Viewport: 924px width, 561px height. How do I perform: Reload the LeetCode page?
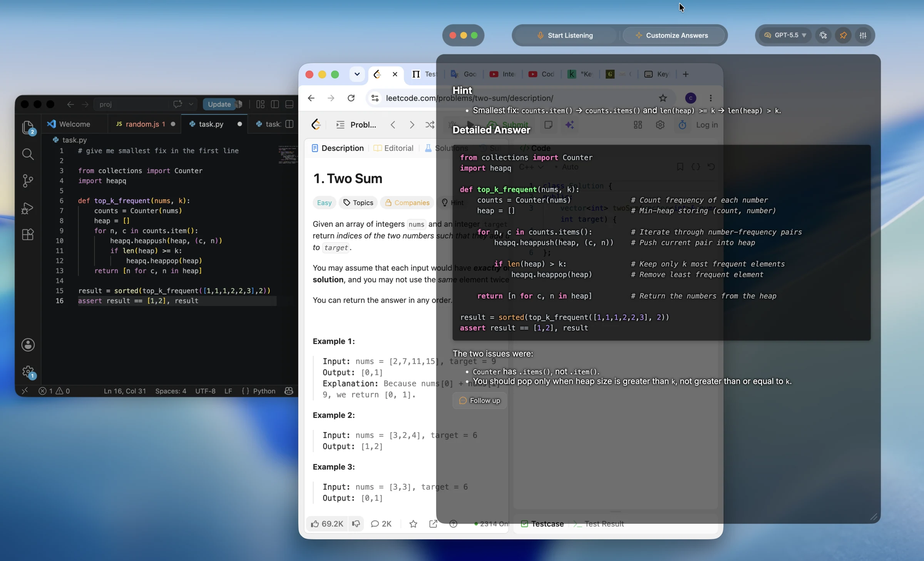pyautogui.click(x=351, y=98)
